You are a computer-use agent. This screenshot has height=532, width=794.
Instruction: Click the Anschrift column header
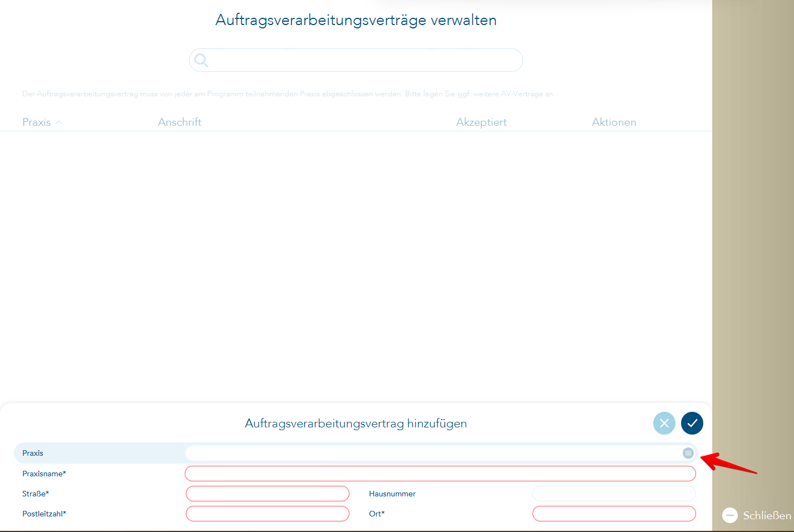tap(180, 122)
